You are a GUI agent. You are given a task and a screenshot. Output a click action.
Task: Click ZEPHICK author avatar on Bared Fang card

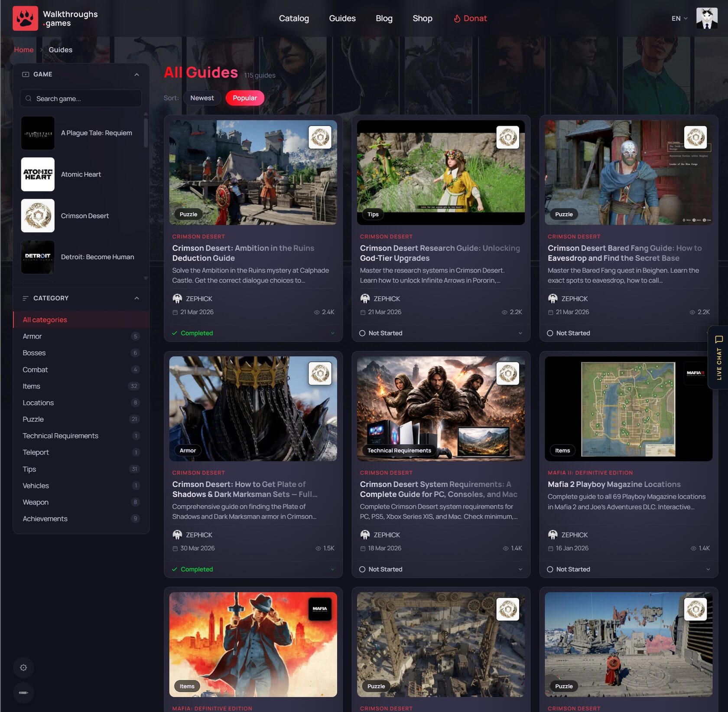point(552,299)
